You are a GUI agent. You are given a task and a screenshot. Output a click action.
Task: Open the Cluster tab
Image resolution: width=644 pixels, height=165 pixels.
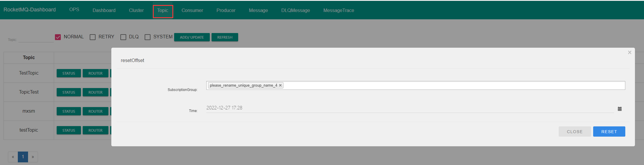pos(136,11)
